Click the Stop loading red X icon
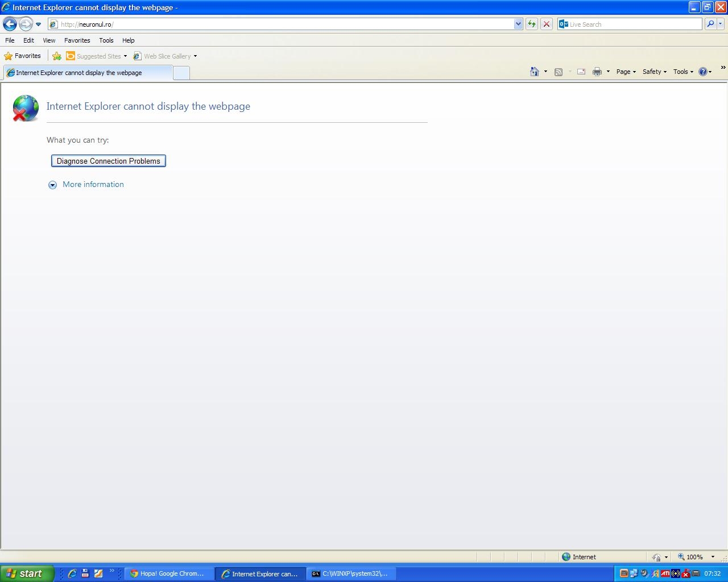 click(547, 24)
